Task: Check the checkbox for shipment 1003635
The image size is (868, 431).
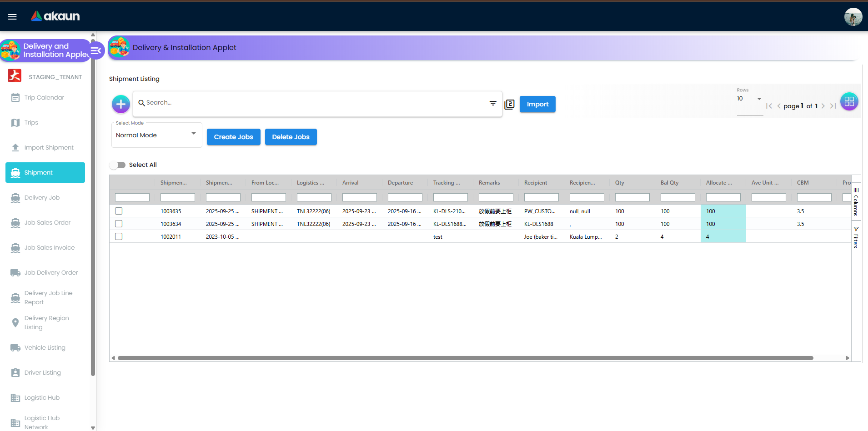Action: click(119, 211)
